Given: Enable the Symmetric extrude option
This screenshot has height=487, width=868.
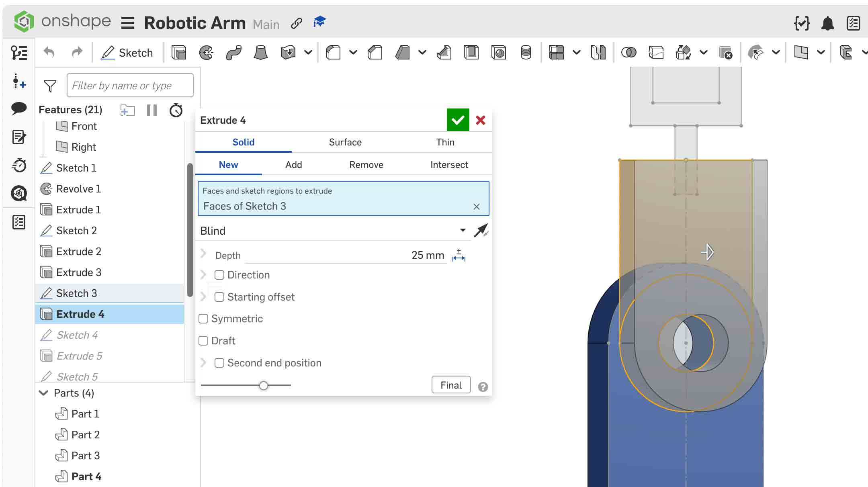Looking at the screenshot, I should click(203, 318).
